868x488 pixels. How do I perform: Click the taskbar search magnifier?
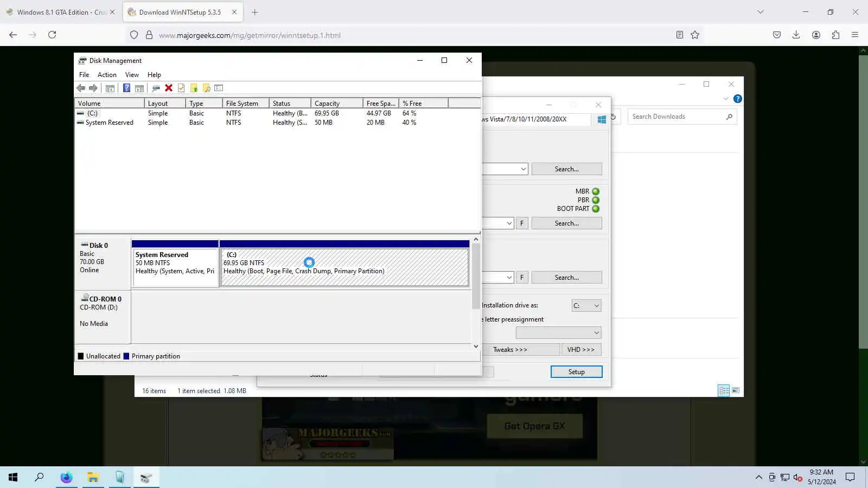(x=39, y=477)
